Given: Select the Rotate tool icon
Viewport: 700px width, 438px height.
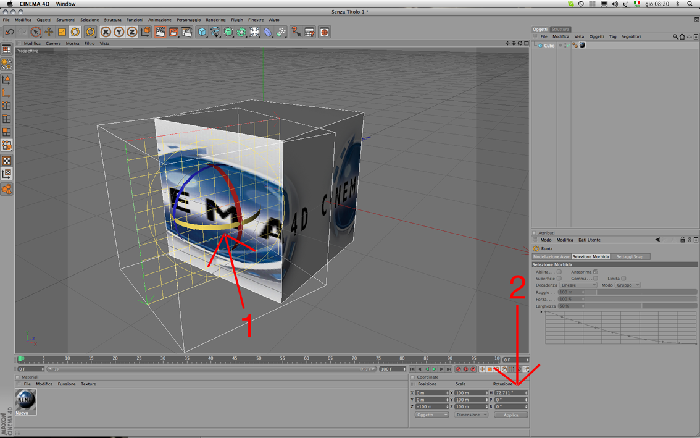Looking at the screenshot, I should point(75,32).
